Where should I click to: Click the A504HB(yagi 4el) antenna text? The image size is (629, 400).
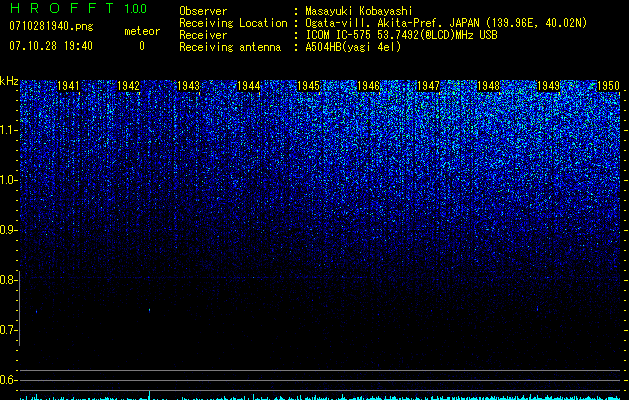(x=353, y=47)
